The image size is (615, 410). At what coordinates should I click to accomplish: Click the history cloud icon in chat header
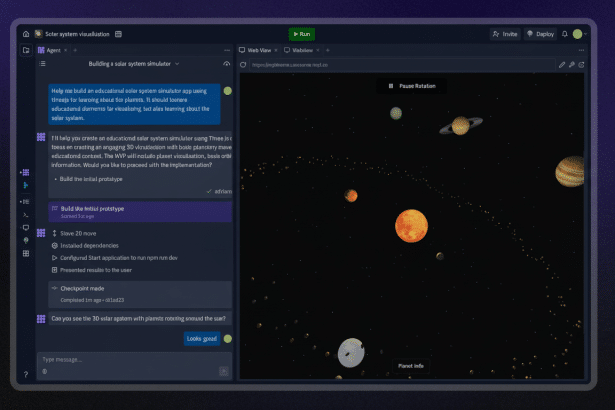click(226, 64)
